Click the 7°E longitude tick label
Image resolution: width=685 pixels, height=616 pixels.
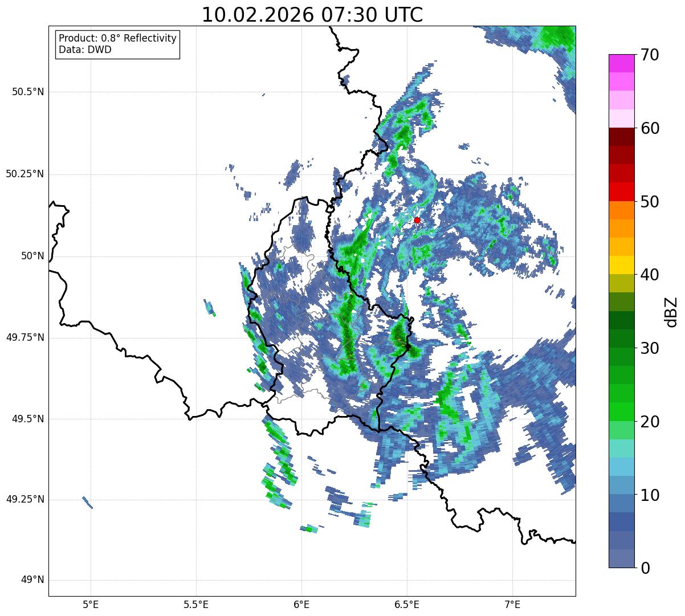tap(512, 605)
